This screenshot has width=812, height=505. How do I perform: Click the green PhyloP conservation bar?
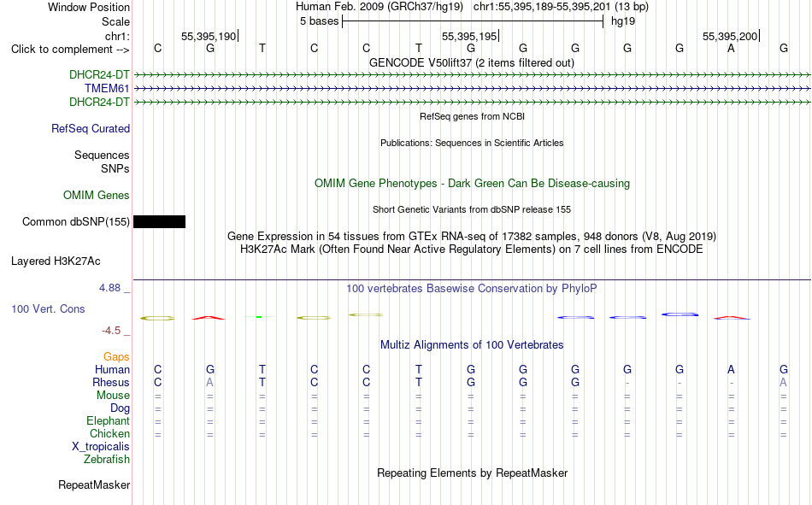(x=260, y=316)
